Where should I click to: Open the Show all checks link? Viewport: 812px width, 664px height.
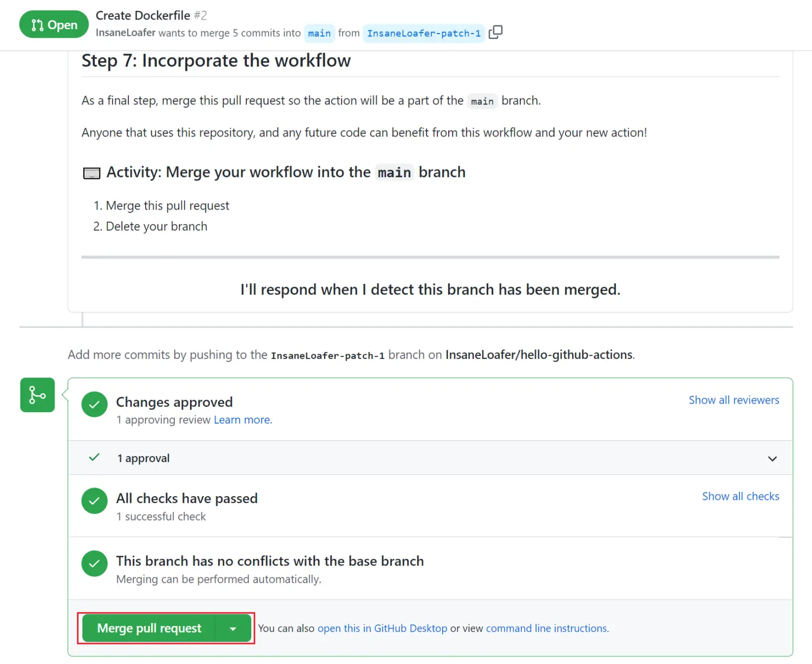(740, 497)
